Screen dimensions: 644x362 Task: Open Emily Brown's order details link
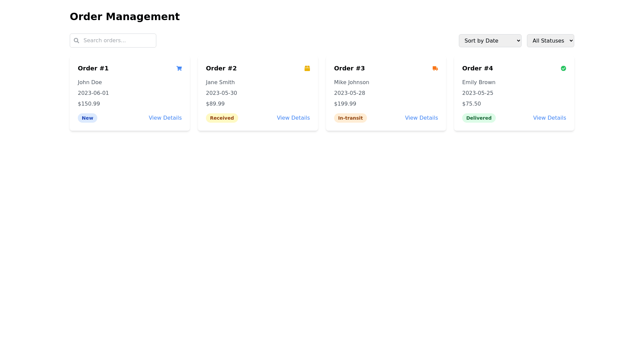coord(549,118)
